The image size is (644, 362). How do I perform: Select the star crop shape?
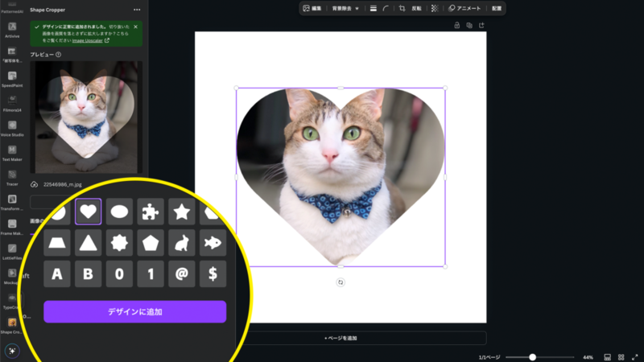coord(182,212)
